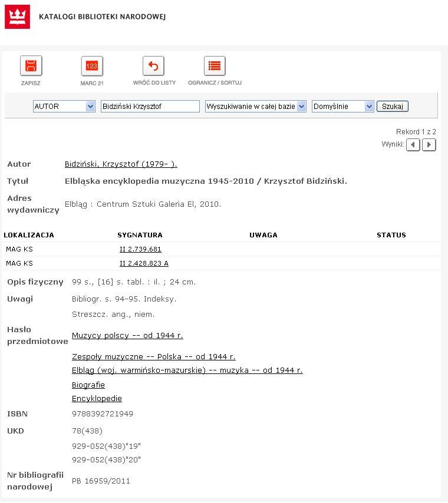Click the OGRANICZ / SORTUJ list icon
The height and width of the screenshot is (503, 448).
coord(215,66)
